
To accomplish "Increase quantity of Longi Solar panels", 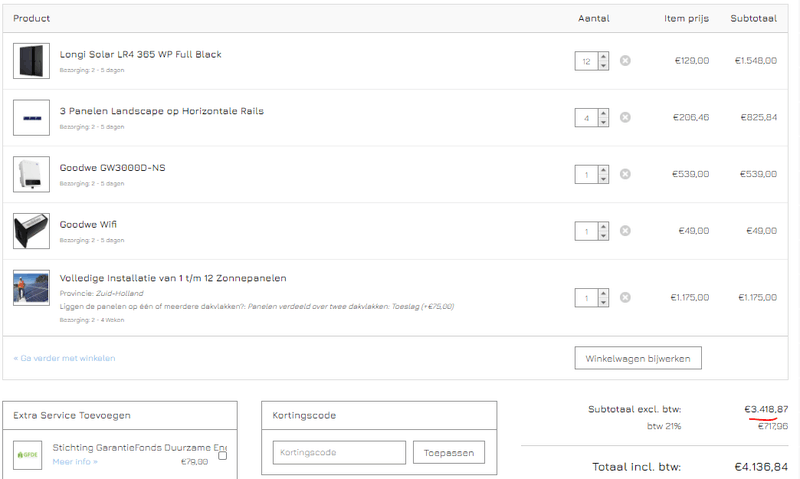I will (603, 57).
